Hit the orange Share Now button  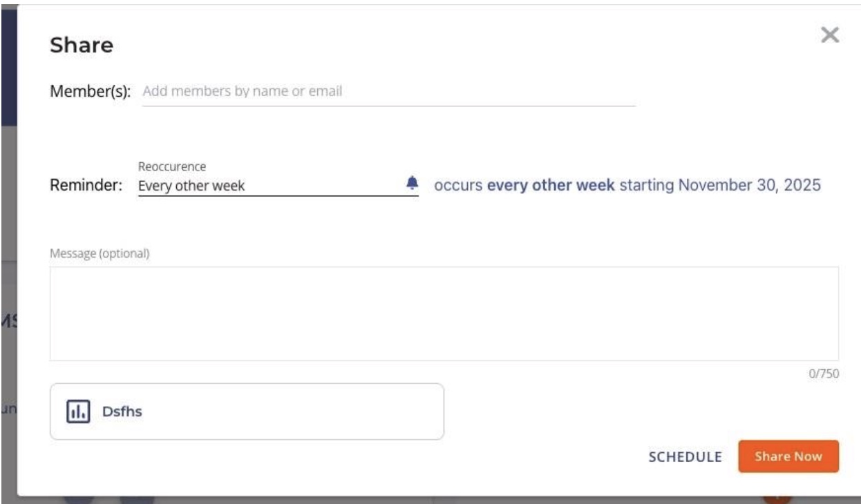coord(788,456)
